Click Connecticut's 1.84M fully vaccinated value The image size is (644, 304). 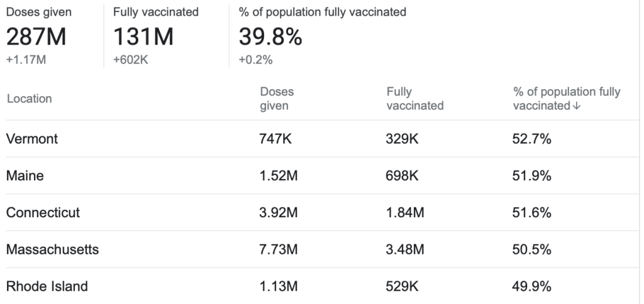pos(405,213)
